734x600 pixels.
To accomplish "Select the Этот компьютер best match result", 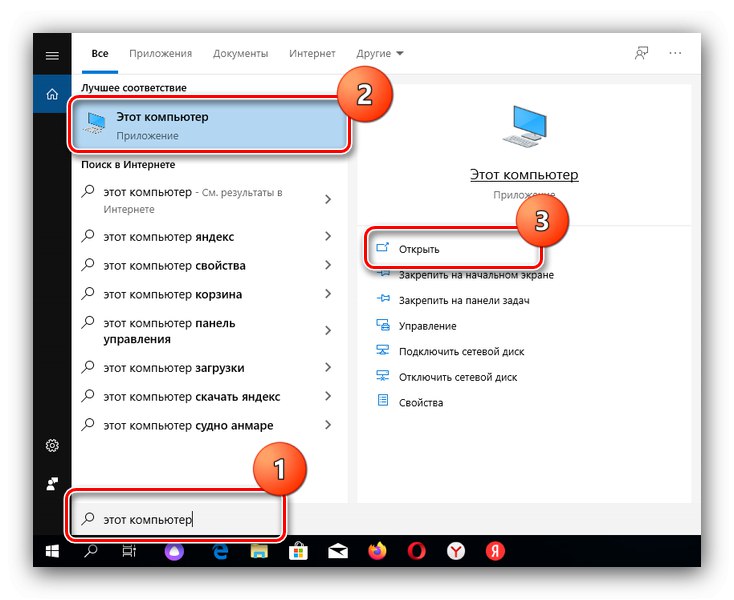I will coord(209,125).
